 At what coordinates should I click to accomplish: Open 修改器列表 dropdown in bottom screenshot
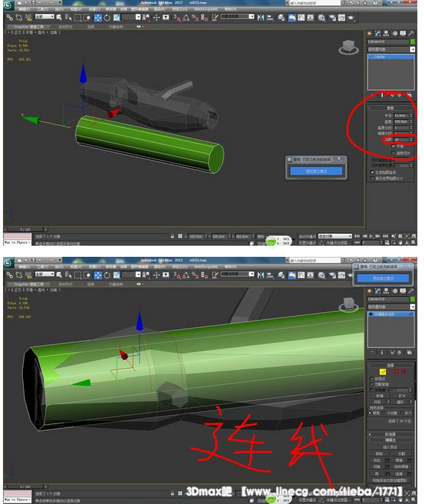391,306
